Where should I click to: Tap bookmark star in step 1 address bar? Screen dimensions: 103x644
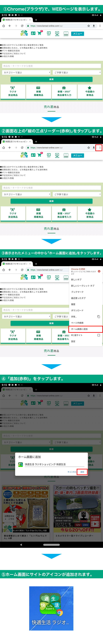coord(89,26)
